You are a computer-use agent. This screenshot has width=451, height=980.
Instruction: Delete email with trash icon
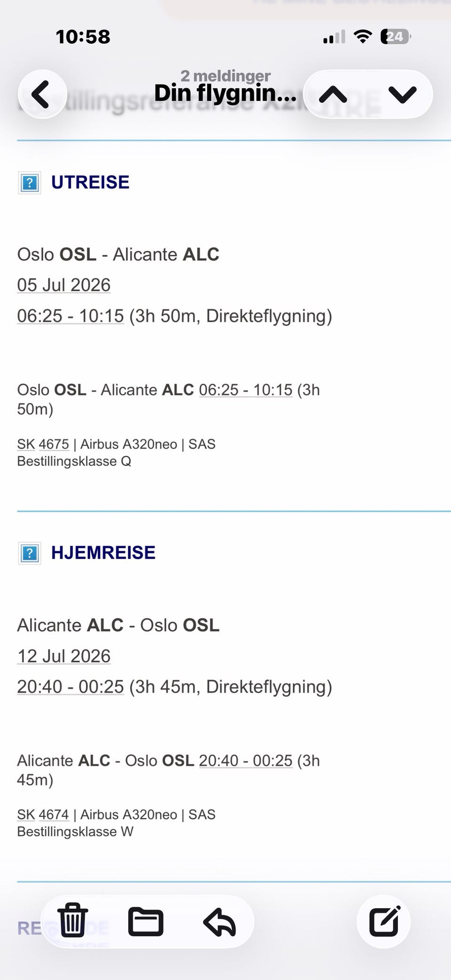(73, 920)
